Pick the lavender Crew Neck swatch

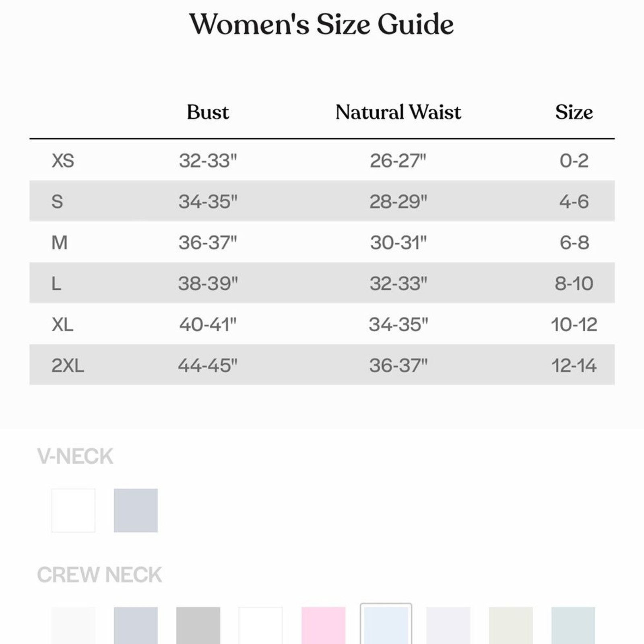[448, 625]
